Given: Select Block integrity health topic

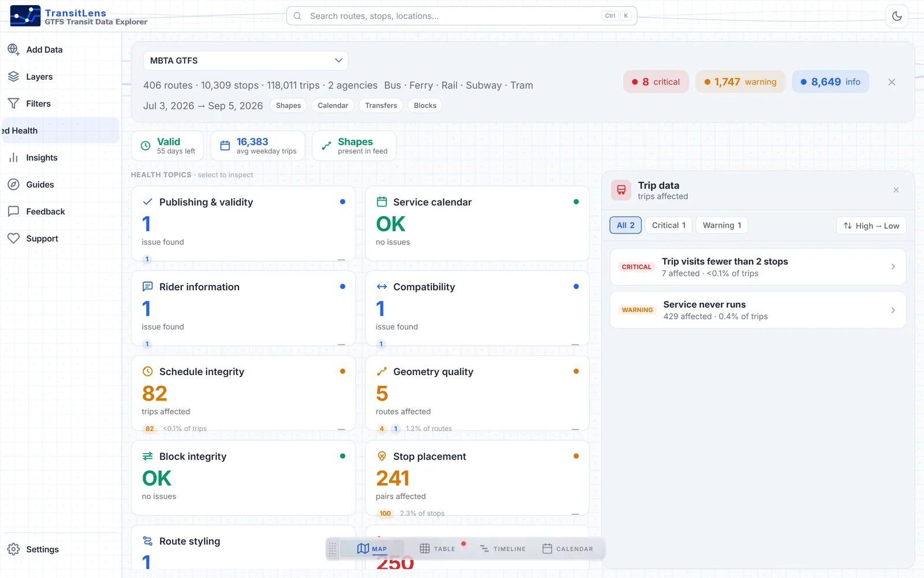Looking at the screenshot, I should coord(243,478).
